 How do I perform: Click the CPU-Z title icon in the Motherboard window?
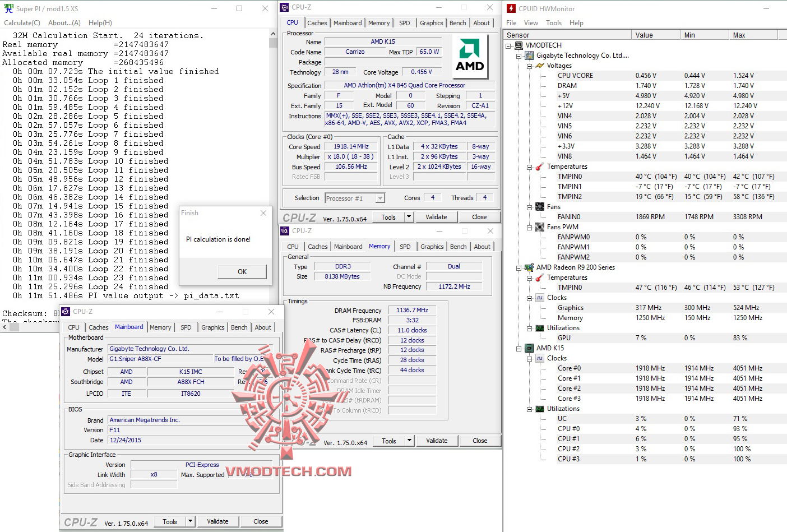66,312
